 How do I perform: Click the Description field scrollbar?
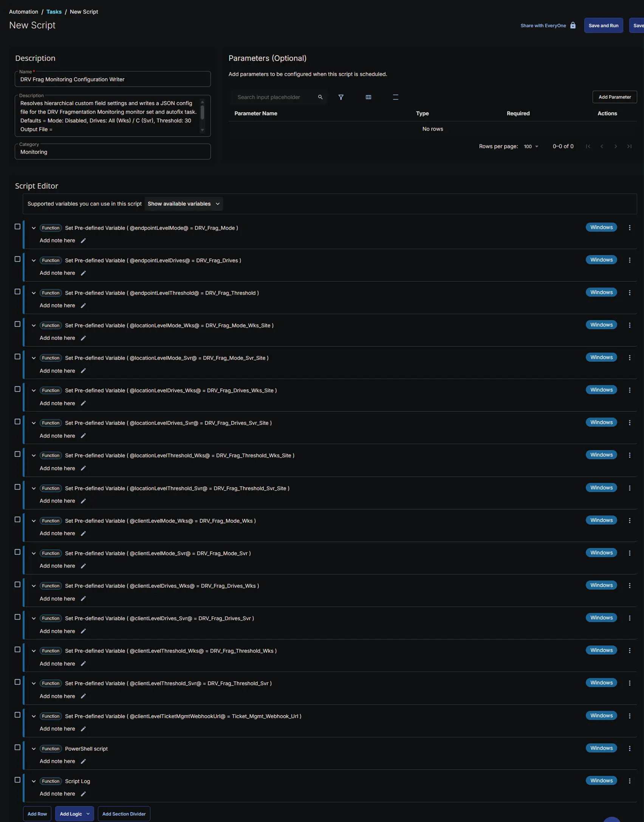(202, 112)
